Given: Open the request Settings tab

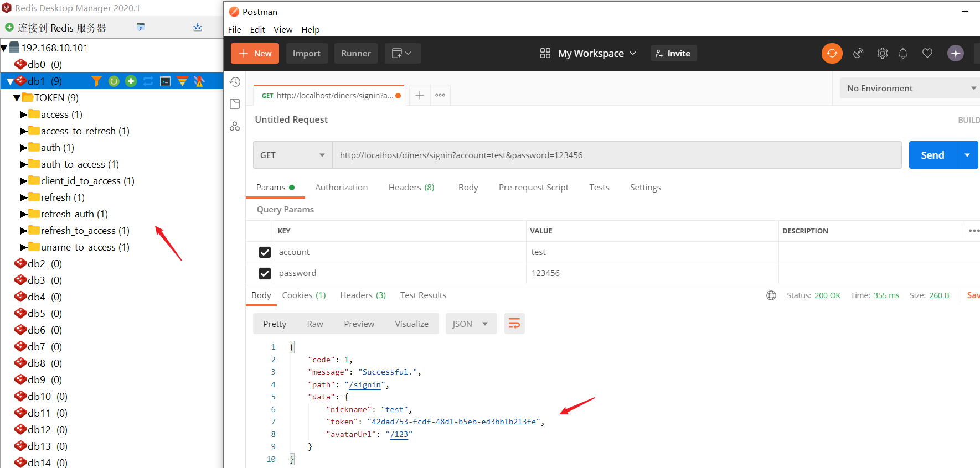Looking at the screenshot, I should 646,188.
